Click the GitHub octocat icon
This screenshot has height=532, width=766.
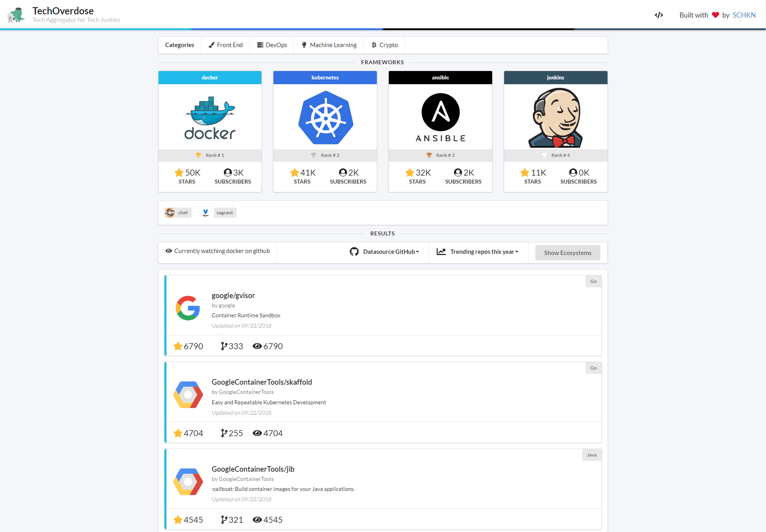click(x=354, y=252)
